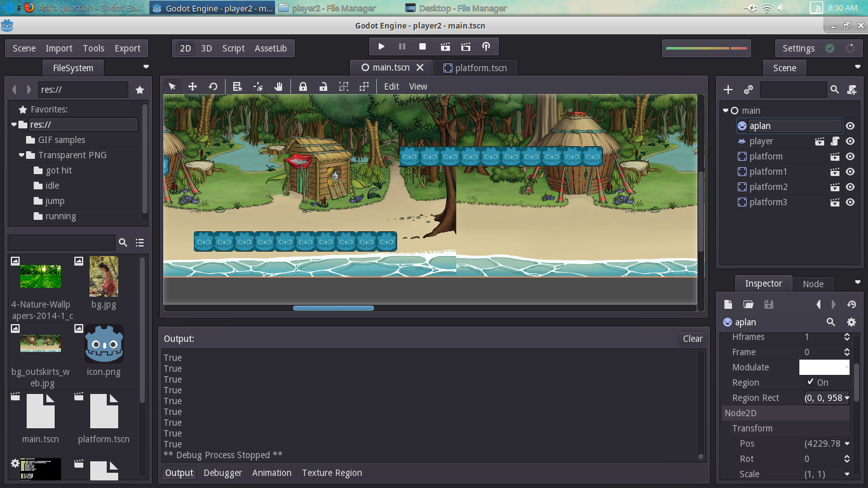Add a new node with the plus icon
Screen dimensions: 868x488
point(728,90)
